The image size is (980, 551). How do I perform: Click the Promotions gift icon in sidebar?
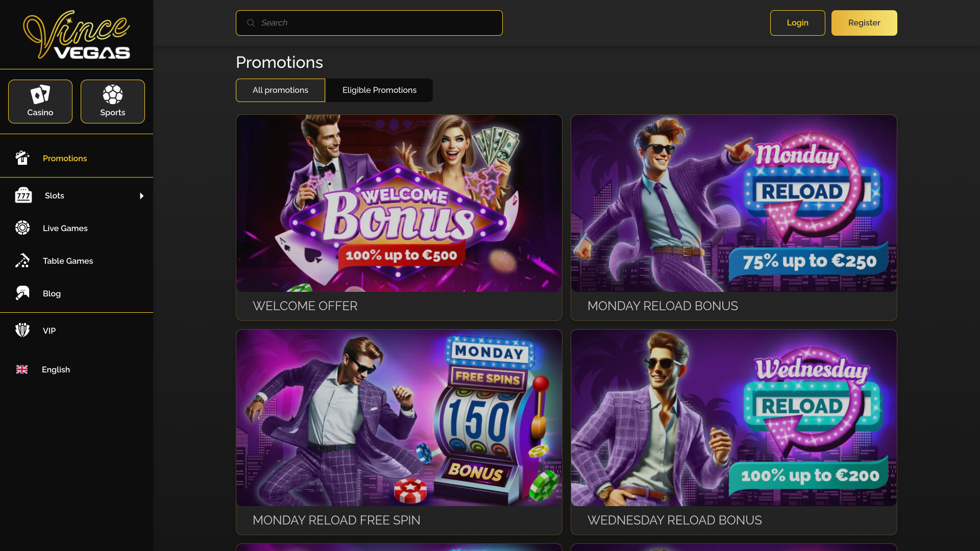coord(22,158)
